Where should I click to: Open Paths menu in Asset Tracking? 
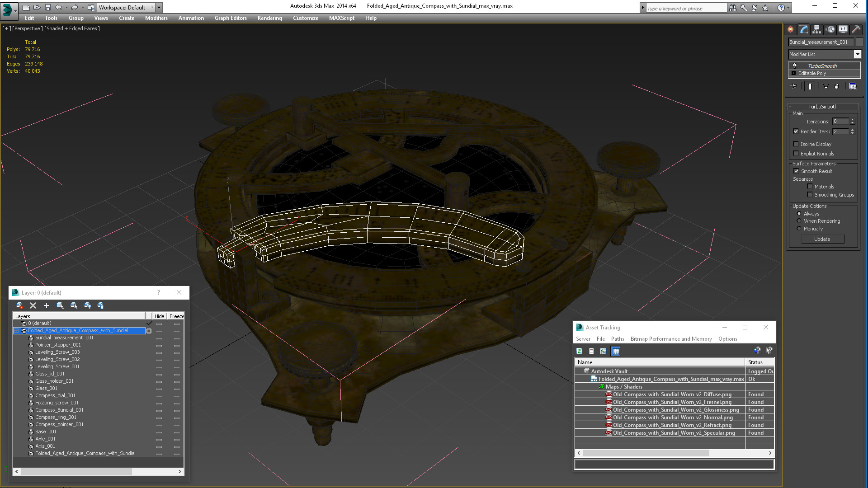pos(618,339)
